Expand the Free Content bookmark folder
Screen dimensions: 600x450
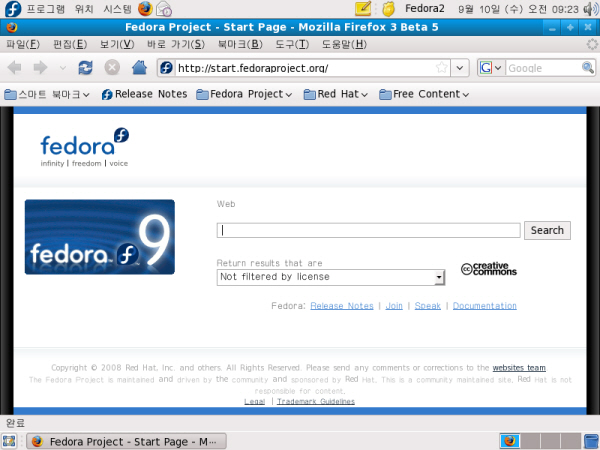coord(424,94)
